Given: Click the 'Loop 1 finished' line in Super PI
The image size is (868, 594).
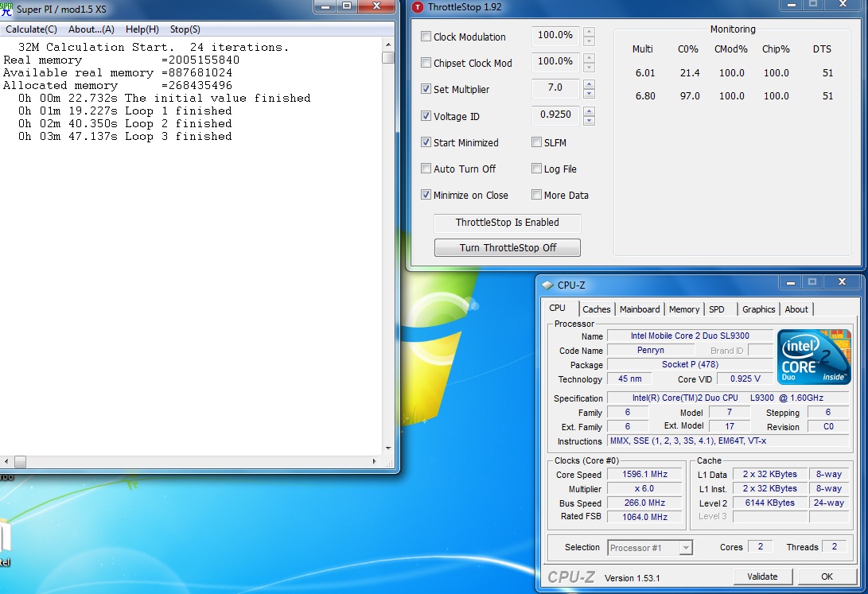Looking at the screenshot, I should (x=125, y=111).
